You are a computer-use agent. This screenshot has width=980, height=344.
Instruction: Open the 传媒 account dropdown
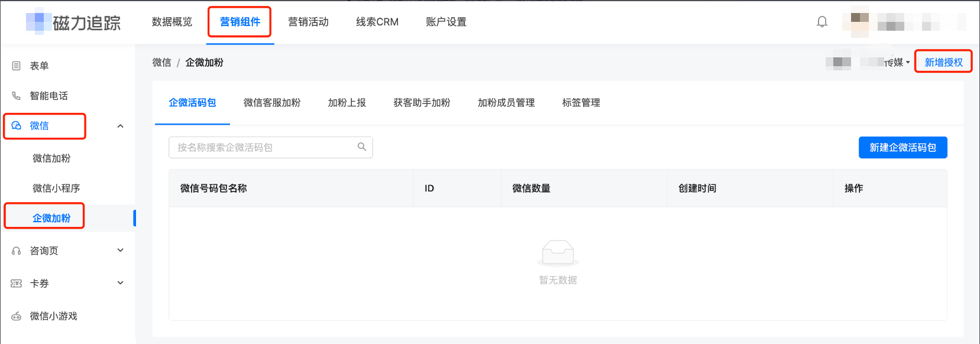click(897, 62)
